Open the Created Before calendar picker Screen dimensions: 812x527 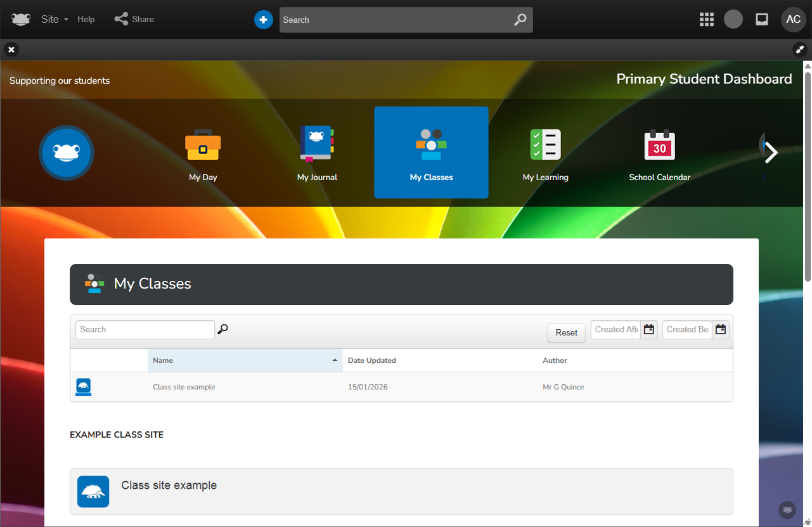click(720, 330)
